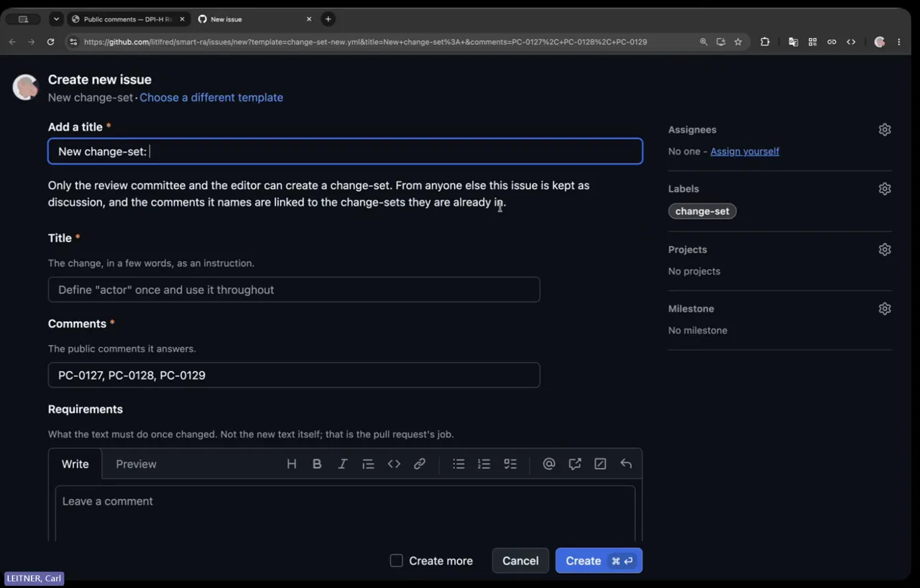Image resolution: width=920 pixels, height=588 pixels.
Task: Tick the Create more checkbox
Action: click(396, 561)
